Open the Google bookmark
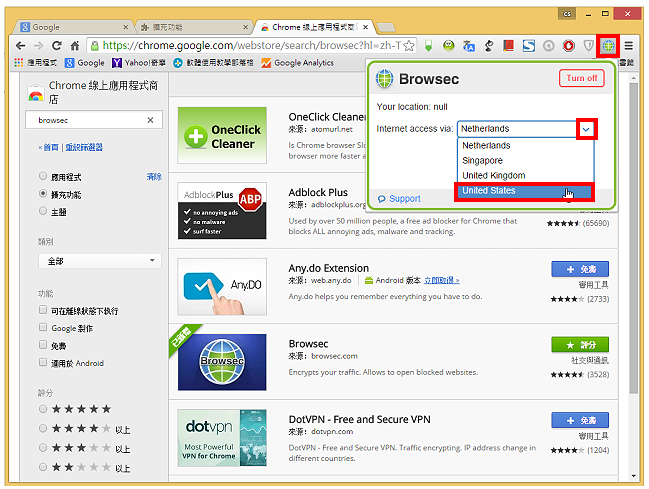This screenshot has width=649, height=489. [84, 63]
